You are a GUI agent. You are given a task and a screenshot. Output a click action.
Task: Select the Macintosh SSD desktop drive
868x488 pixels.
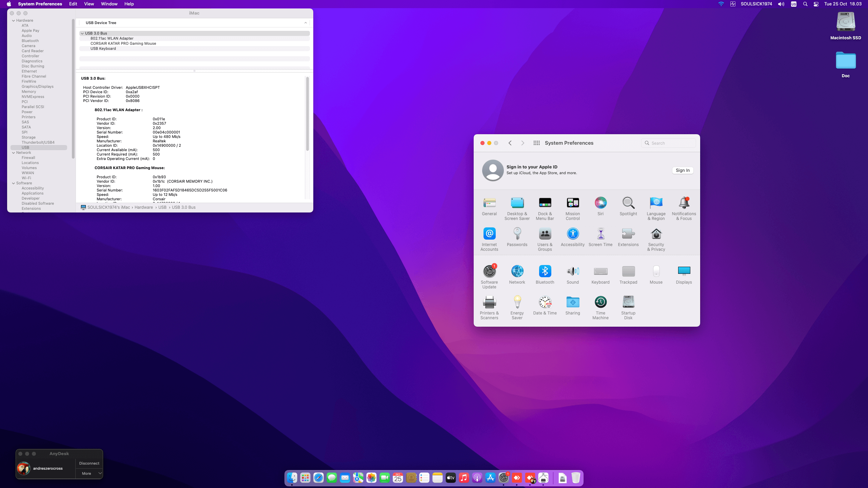[846, 26]
